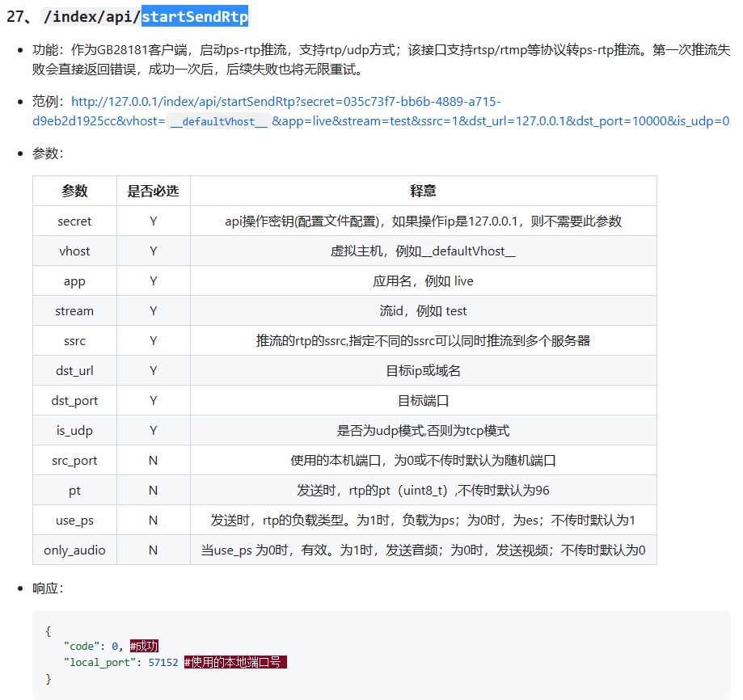Click the __defaultVhost__ code snippet in the URL
Viewport: 743px width, 700px height.
[x=218, y=121]
